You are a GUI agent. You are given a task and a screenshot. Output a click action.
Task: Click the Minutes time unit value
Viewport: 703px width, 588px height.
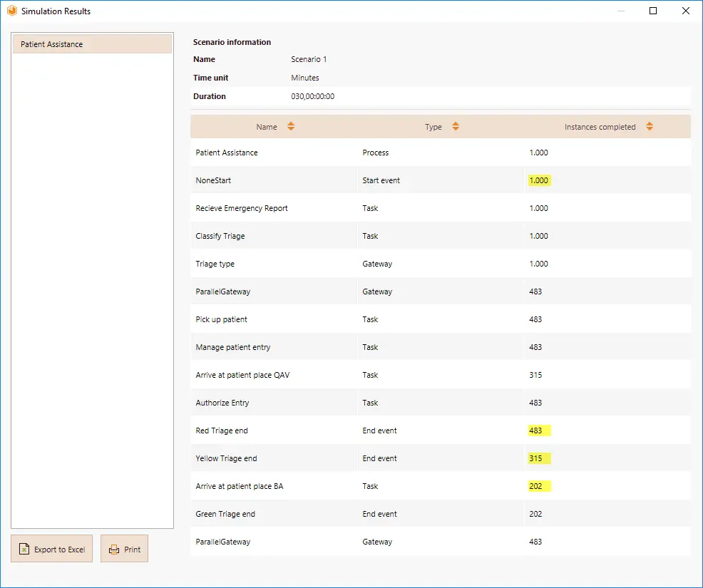305,78
